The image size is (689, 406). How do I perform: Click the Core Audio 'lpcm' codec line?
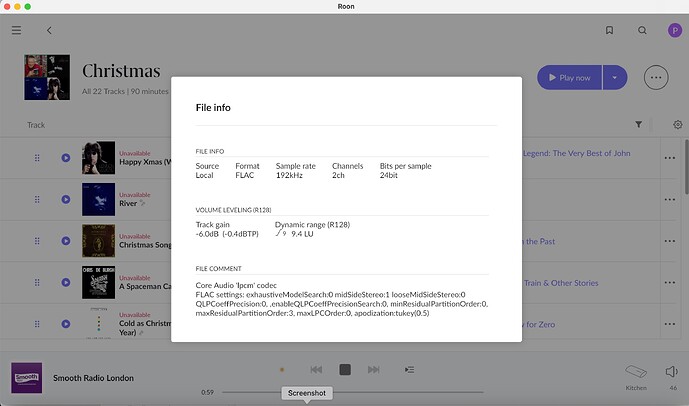point(236,285)
